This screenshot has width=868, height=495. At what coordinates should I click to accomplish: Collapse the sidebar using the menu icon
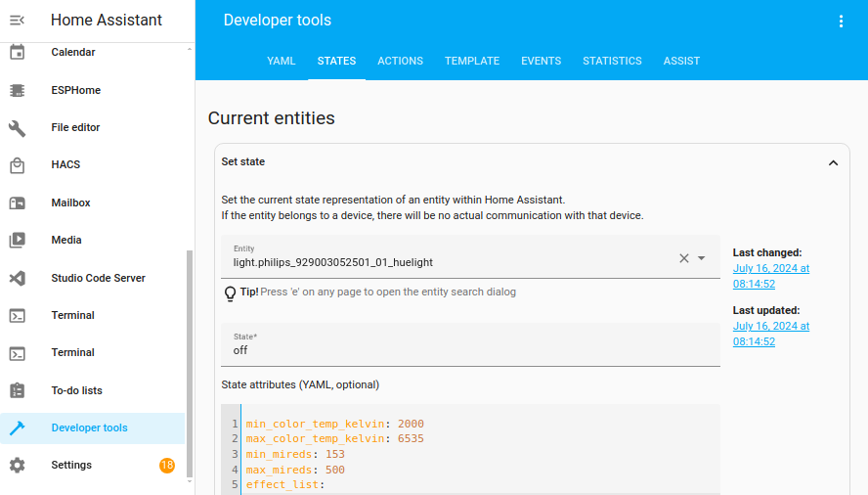click(17, 21)
